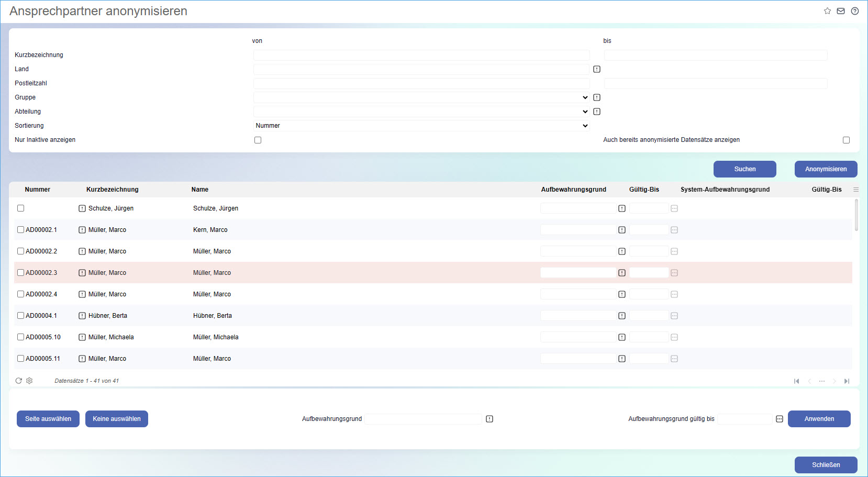Open the Gruppe dropdown
The image size is (868, 477).
click(421, 97)
